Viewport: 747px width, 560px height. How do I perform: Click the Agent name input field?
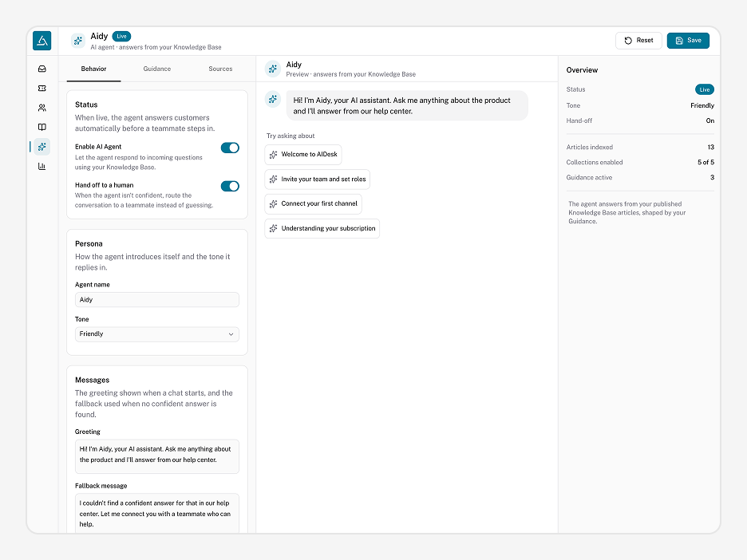click(x=156, y=299)
